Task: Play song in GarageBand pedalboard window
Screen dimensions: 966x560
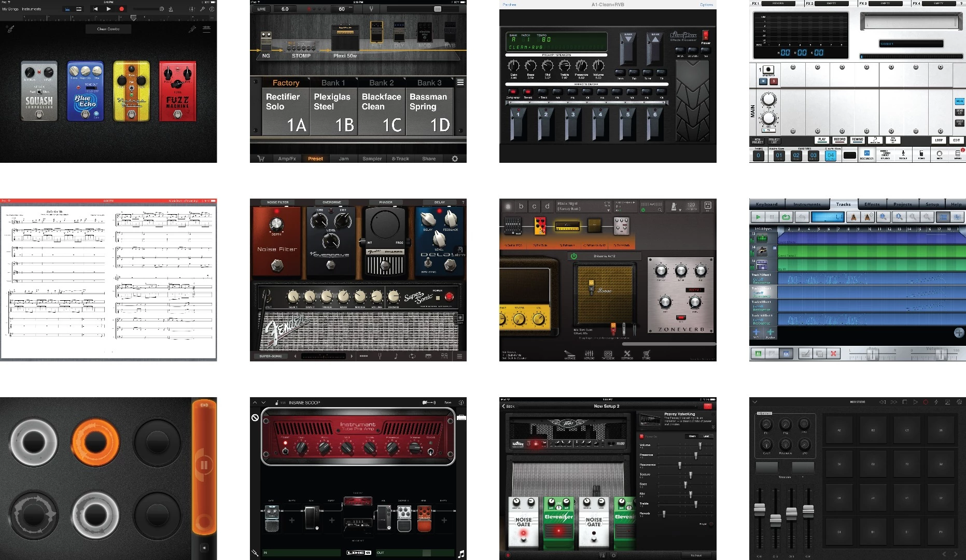Action: pos(108,9)
